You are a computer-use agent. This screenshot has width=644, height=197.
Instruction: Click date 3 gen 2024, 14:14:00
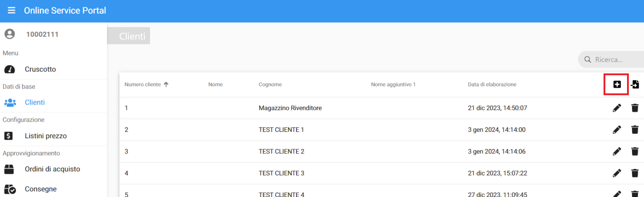click(x=497, y=129)
